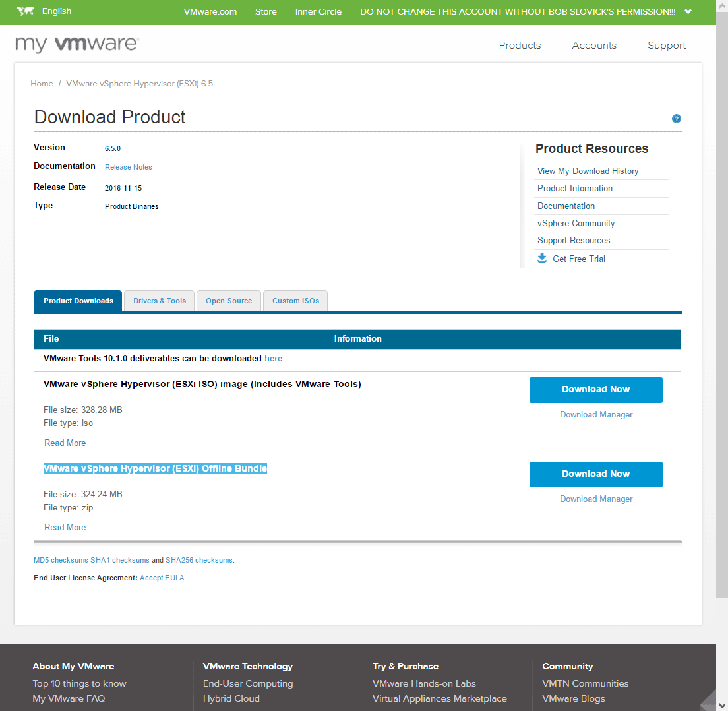Click VMware vSphere Hypervisor (ESXi) 6.5 breadcrumb

[x=139, y=84]
